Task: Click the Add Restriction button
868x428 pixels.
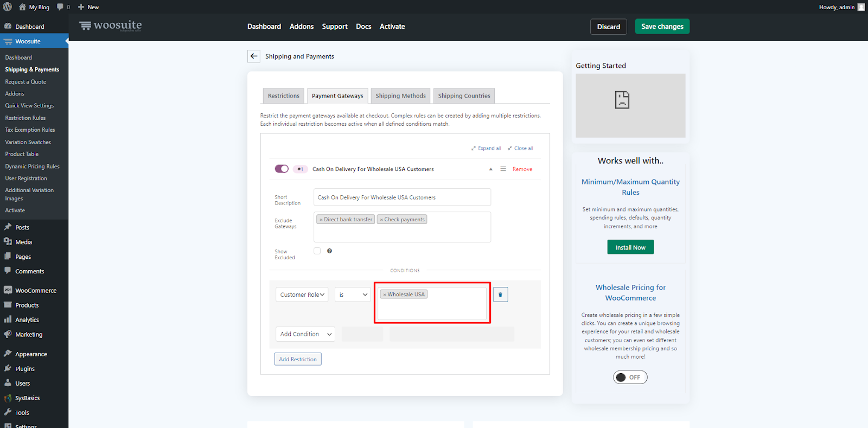Action: point(298,359)
